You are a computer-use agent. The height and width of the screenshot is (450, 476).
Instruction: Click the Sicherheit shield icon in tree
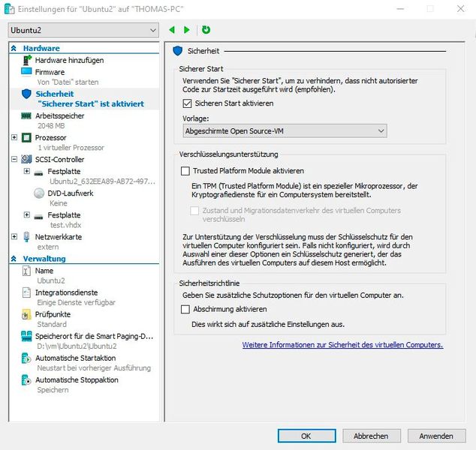[26, 94]
